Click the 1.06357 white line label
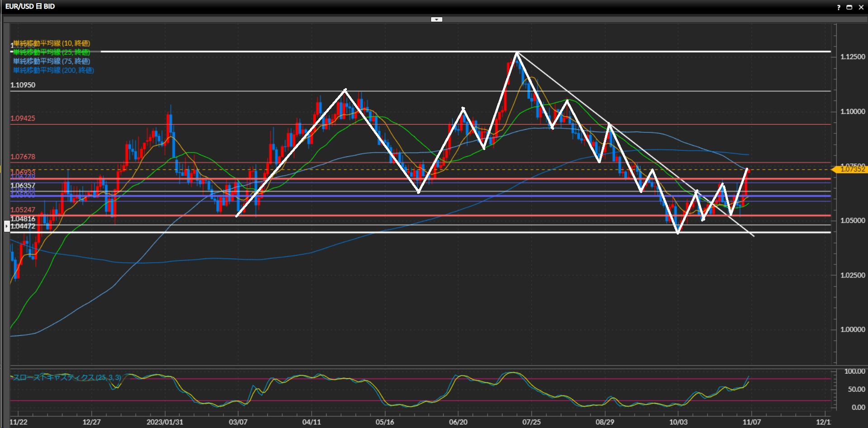The width and height of the screenshot is (868, 428). click(x=23, y=185)
